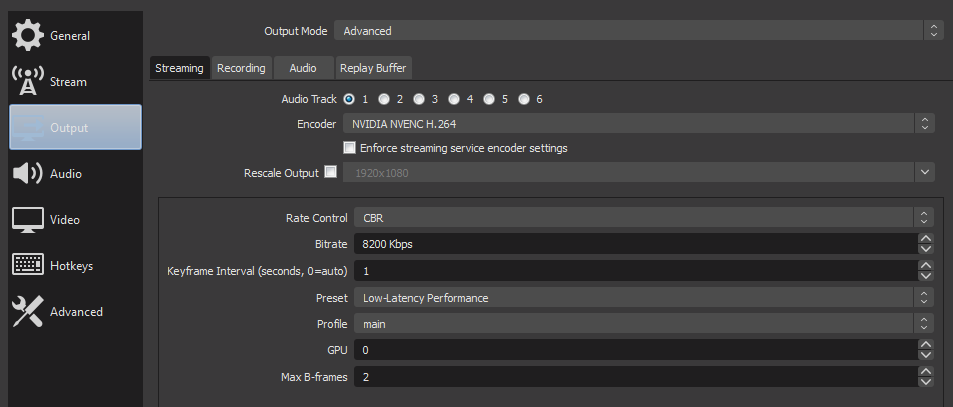Increase Keyframe Interval with up arrow

[926, 265]
